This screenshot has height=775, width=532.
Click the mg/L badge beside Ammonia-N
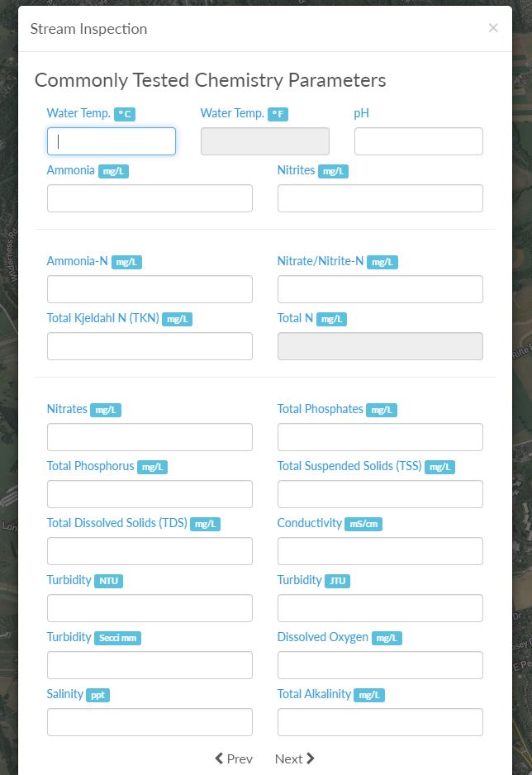tap(126, 263)
